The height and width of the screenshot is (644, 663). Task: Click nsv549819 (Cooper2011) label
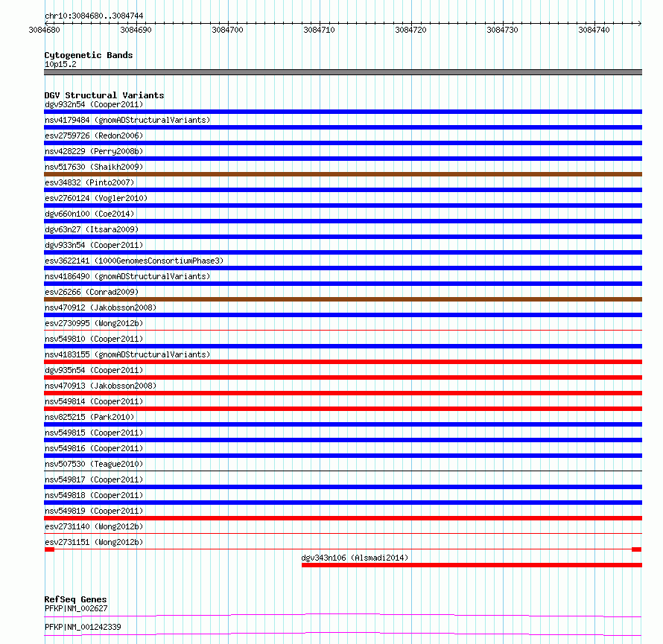(x=94, y=511)
